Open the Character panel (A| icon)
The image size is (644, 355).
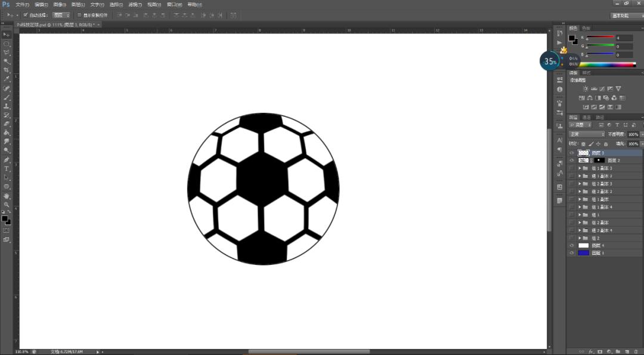coord(559,141)
